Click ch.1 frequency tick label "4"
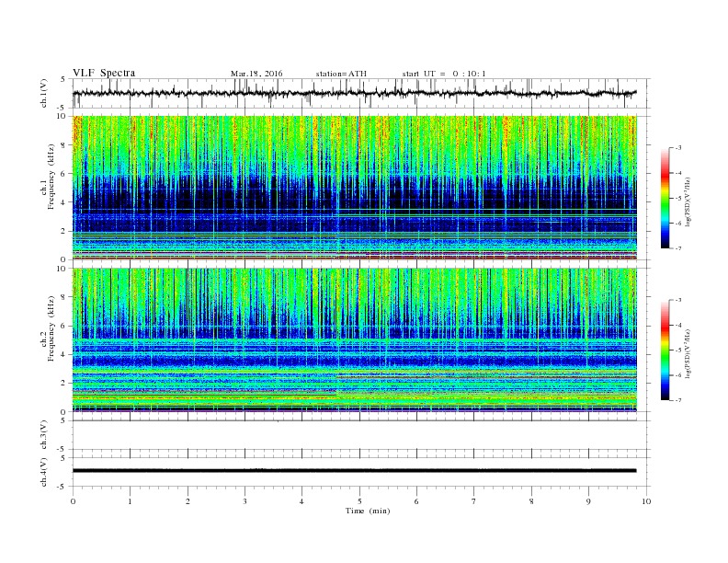 click(x=64, y=202)
